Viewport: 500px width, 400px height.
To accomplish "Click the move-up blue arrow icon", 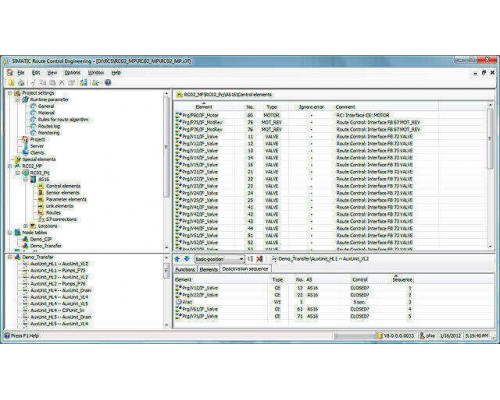I will 177,259.
